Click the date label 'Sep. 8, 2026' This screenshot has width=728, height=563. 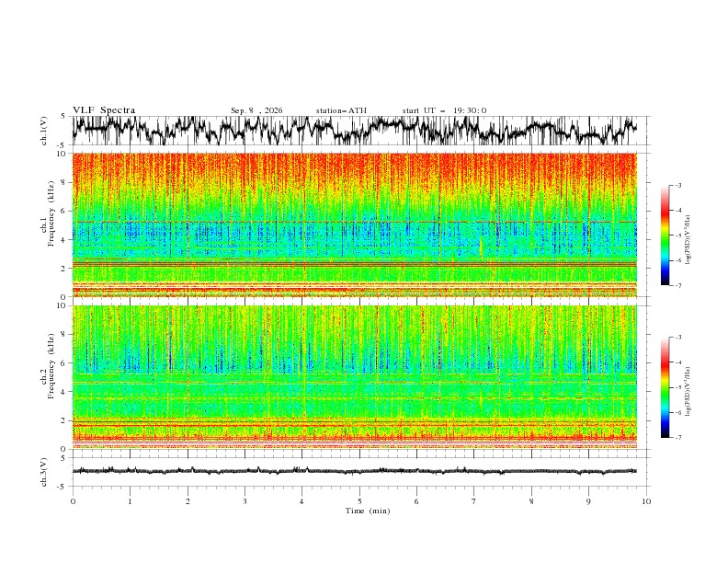256,110
